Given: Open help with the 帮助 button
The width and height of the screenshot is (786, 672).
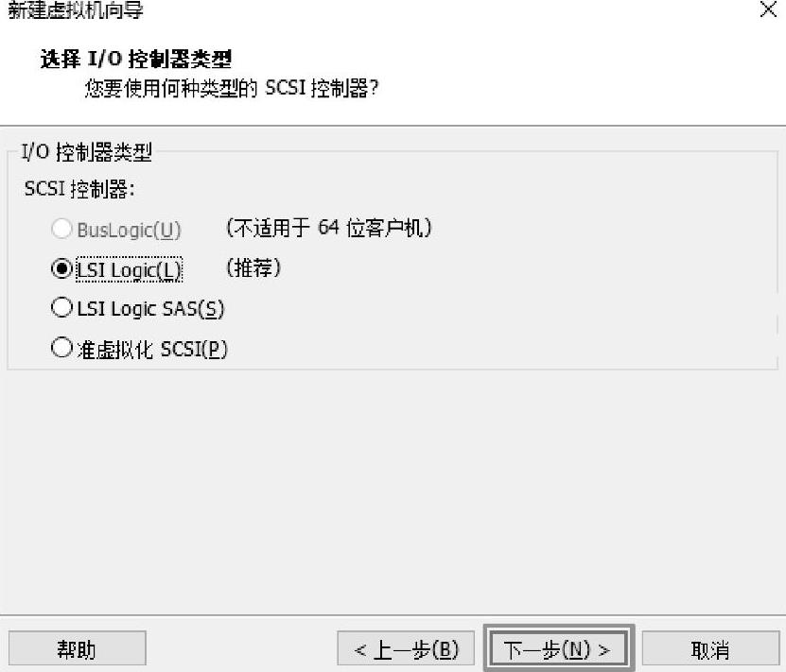Looking at the screenshot, I should tap(78, 649).
